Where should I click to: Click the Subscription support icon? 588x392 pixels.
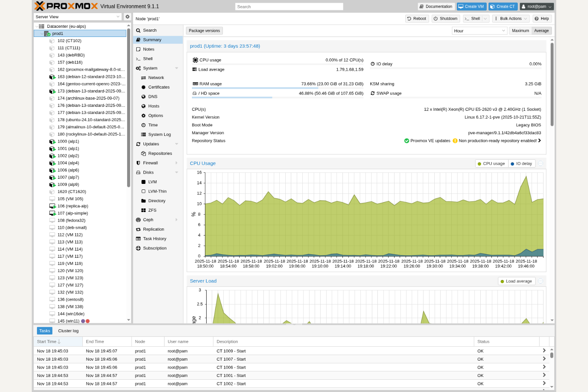click(138, 248)
